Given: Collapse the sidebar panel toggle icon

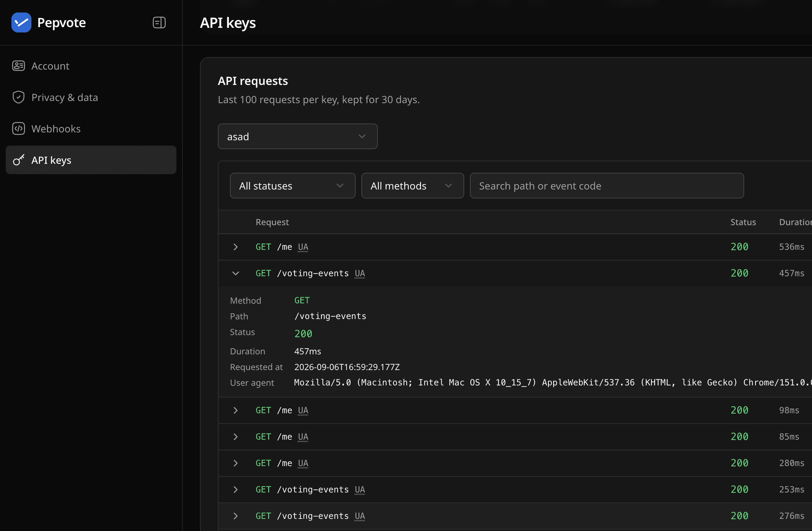Looking at the screenshot, I should (159, 22).
